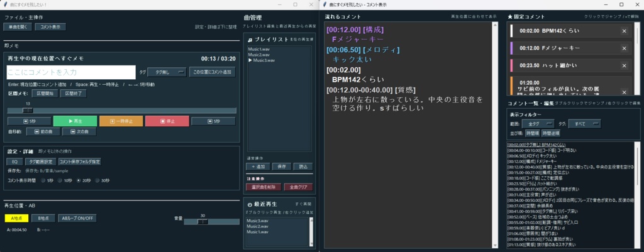Click the 音量 volume slider handle
644x252 pixels.
[x=203, y=222]
